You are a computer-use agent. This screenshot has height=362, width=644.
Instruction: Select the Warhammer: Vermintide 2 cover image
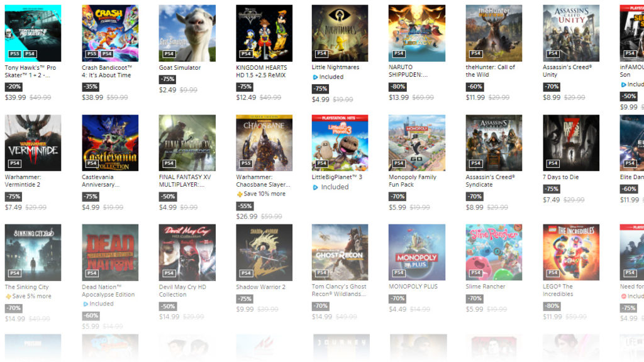(x=33, y=143)
